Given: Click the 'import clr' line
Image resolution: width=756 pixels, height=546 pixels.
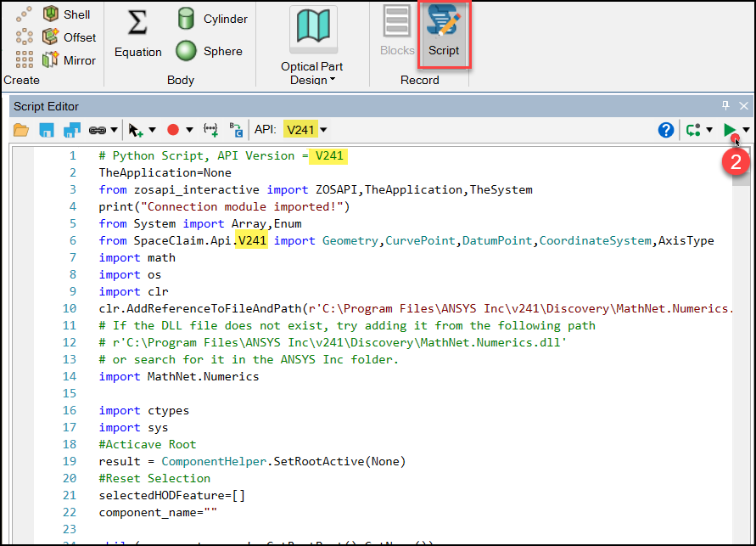Looking at the screenshot, I should pos(133,292).
